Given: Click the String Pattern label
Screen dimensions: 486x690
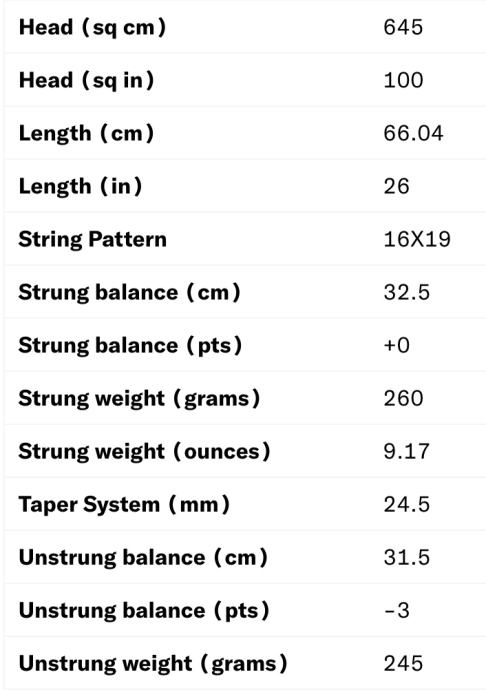Looking at the screenshot, I should [x=93, y=240].
